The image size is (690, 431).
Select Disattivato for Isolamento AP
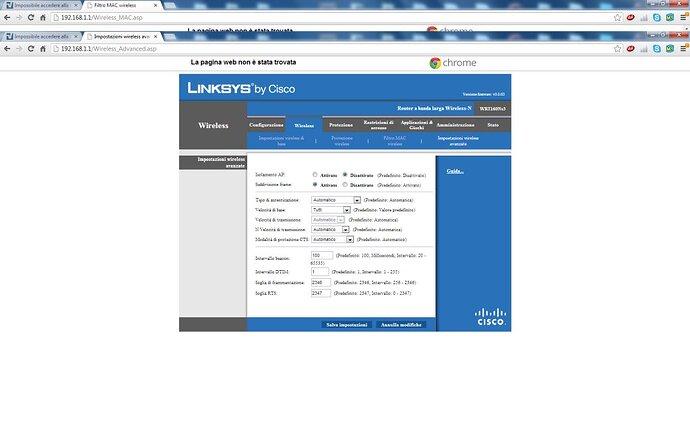point(346,174)
